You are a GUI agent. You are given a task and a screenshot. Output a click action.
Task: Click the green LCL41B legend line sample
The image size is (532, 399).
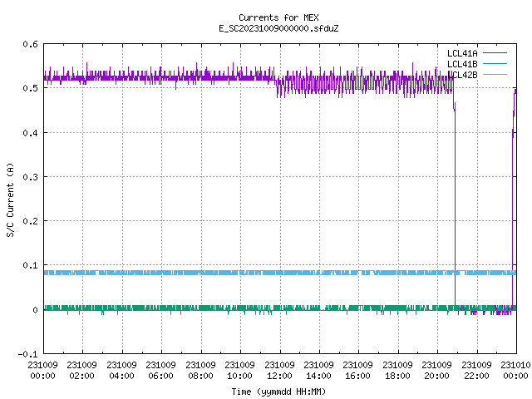(x=495, y=63)
